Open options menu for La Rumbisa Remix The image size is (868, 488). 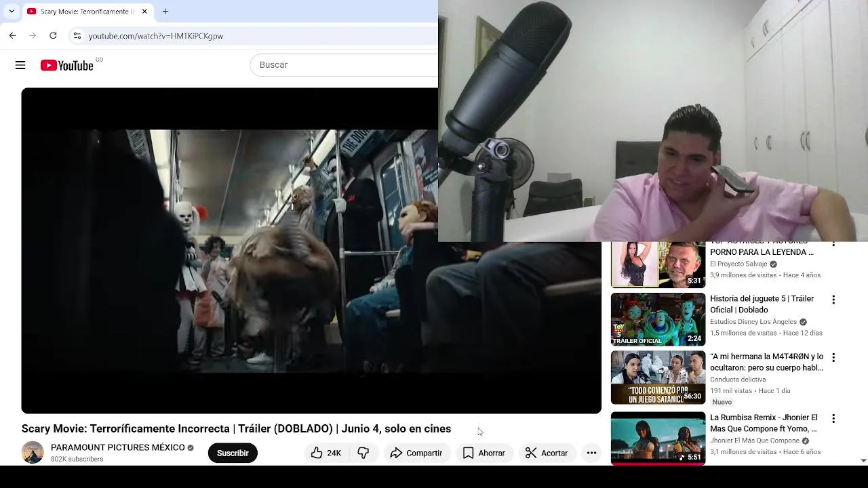(x=833, y=418)
